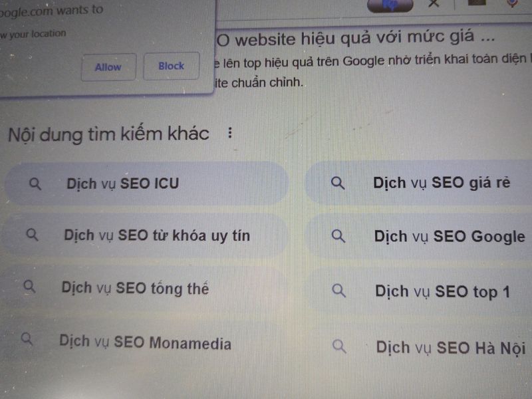
Task: Click the magnifier beside Dịch vụ SEO top 1
Action: 339,291
